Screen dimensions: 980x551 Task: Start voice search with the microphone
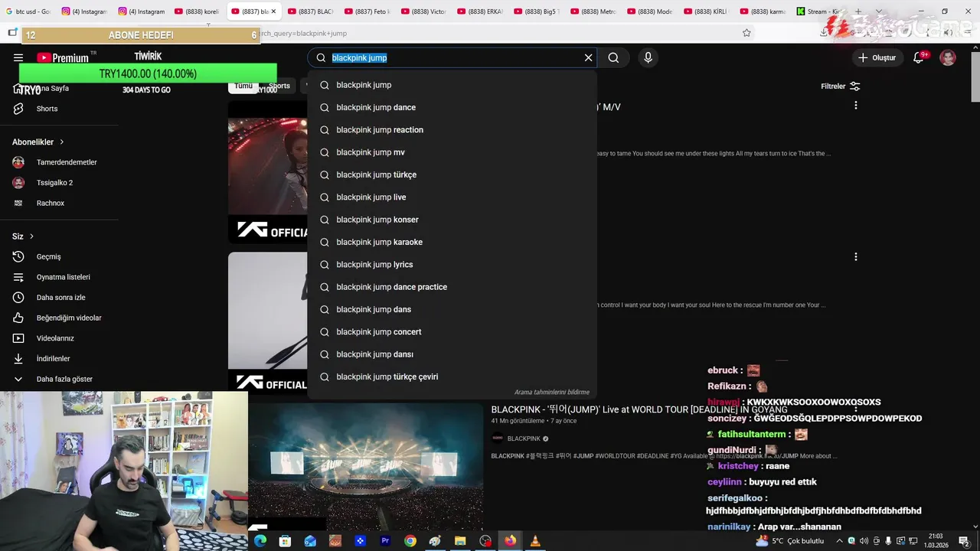pyautogui.click(x=648, y=57)
